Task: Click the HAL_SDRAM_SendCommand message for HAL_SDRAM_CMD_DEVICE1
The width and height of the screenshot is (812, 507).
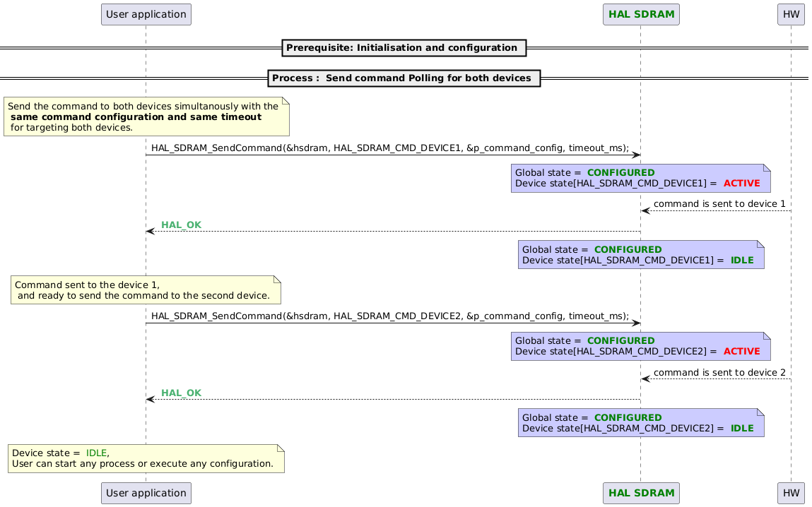Action: [390, 148]
